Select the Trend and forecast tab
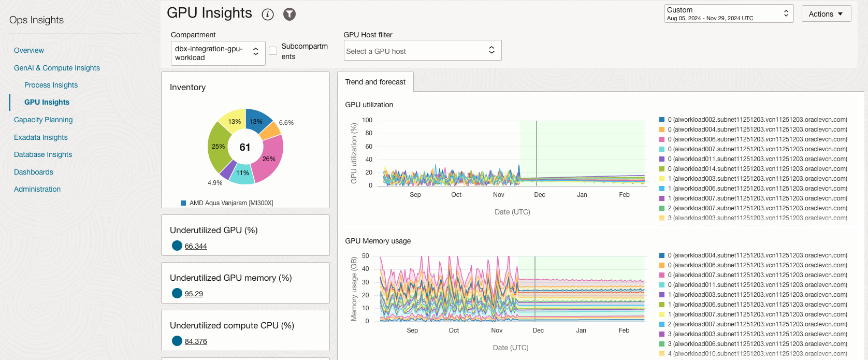The image size is (868, 360). (x=375, y=82)
